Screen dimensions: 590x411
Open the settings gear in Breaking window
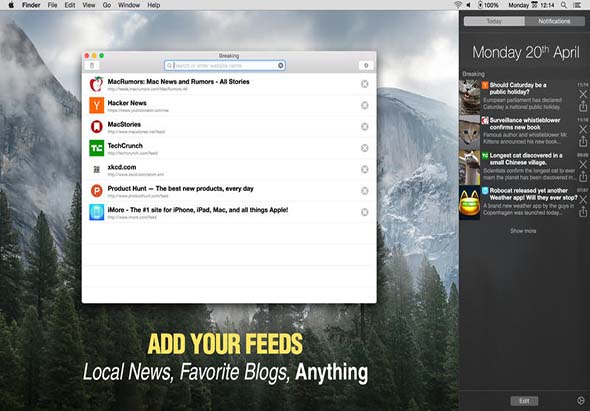366,65
